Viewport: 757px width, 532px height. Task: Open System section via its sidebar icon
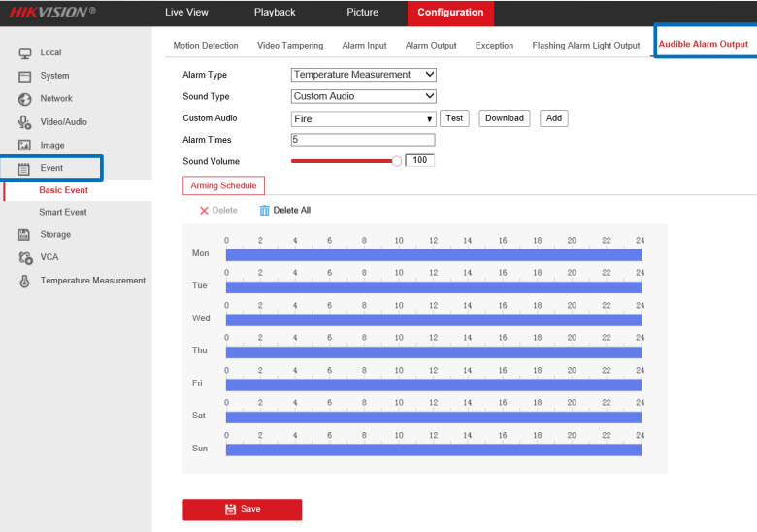pos(25,76)
